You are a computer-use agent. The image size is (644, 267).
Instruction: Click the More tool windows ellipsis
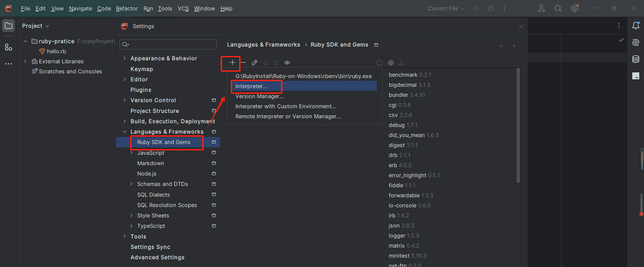pos(8,64)
